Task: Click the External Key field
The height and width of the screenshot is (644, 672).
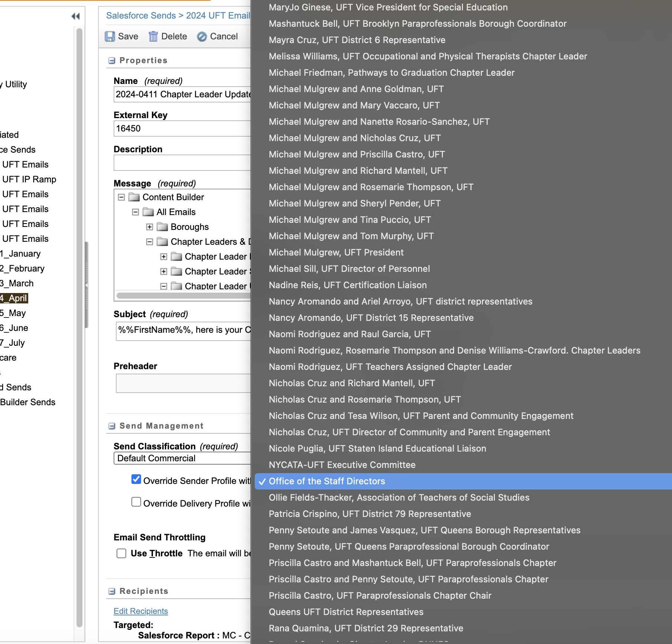Action: point(182,129)
